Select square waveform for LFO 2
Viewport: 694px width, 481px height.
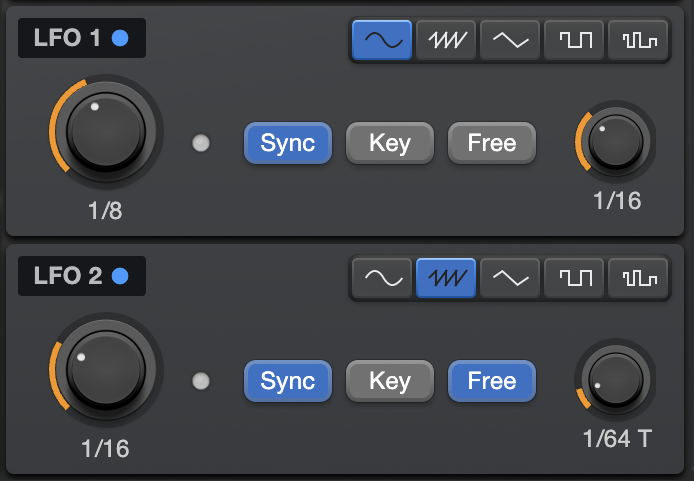(x=574, y=278)
